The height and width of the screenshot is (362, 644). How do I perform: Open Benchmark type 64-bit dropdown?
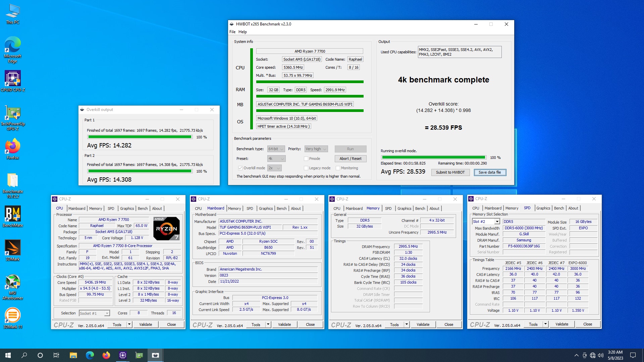coord(276,149)
